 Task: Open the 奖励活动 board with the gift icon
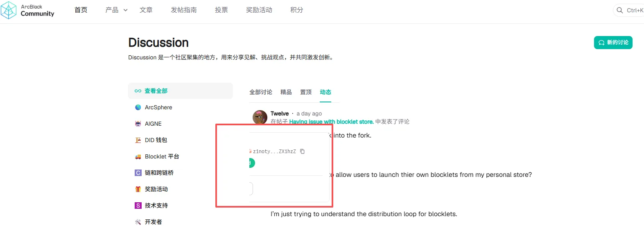click(180, 189)
